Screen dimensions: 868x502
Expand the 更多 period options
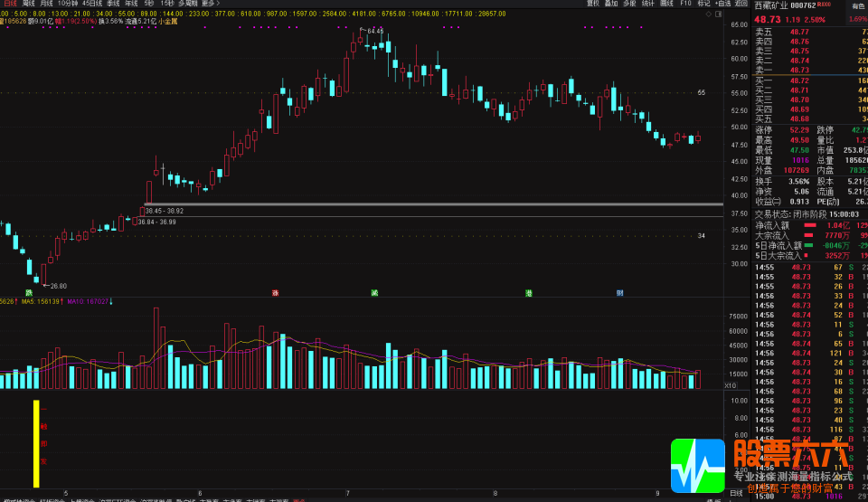tap(211, 4)
